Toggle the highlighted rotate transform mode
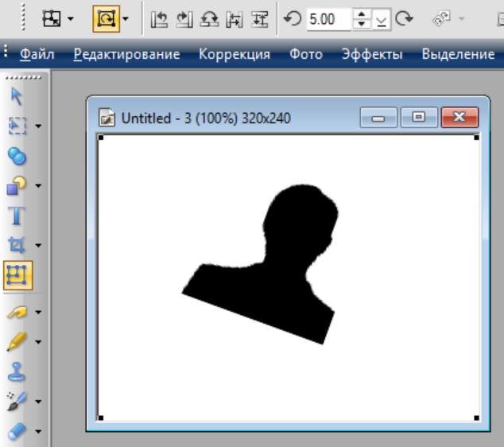Viewport: 504px width, 447px height. pyautogui.click(x=107, y=18)
